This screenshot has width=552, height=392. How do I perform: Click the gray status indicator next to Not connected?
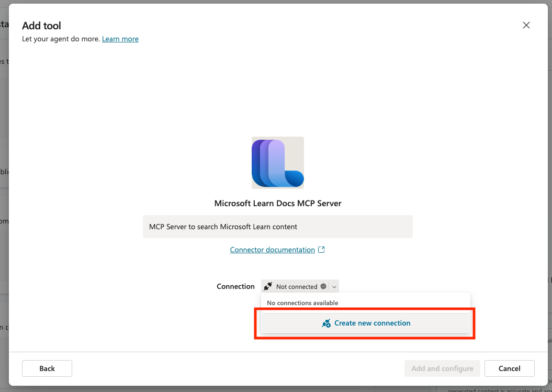point(323,286)
